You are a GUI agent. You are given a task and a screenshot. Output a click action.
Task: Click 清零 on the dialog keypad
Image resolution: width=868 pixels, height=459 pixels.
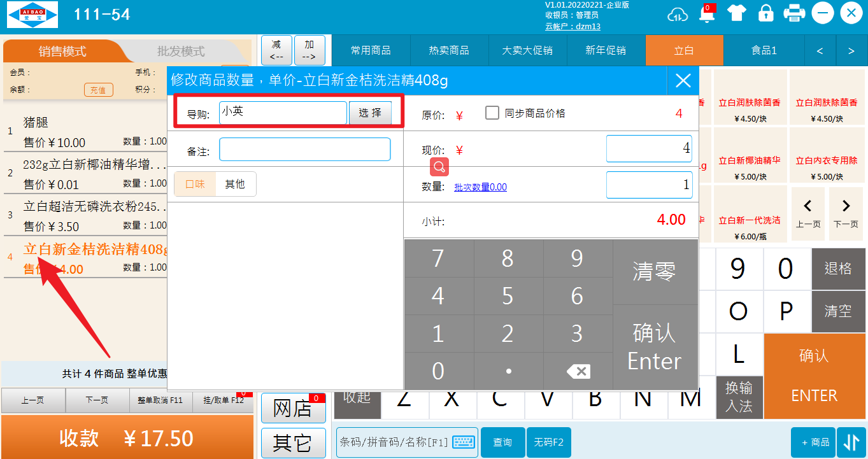click(x=654, y=272)
